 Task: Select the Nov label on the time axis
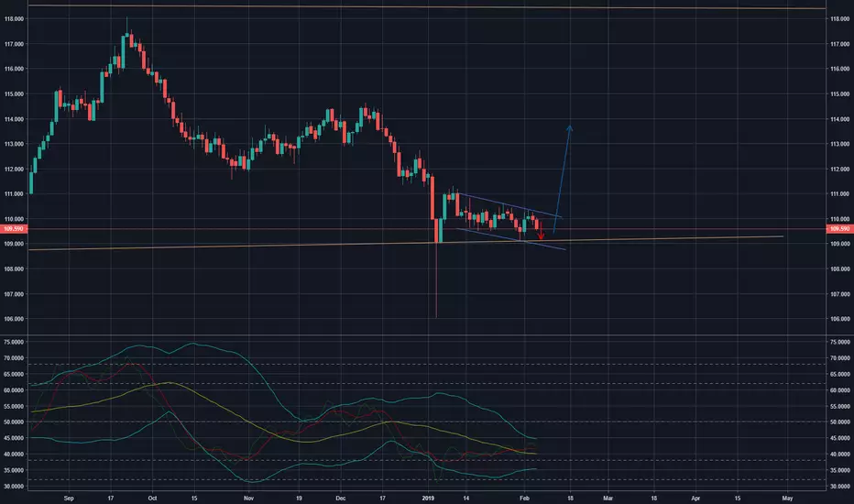pyautogui.click(x=249, y=498)
